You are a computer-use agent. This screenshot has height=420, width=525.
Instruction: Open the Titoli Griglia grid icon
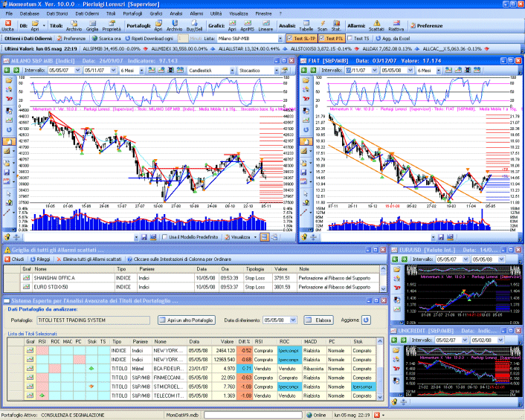pyautogui.click(x=92, y=25)
